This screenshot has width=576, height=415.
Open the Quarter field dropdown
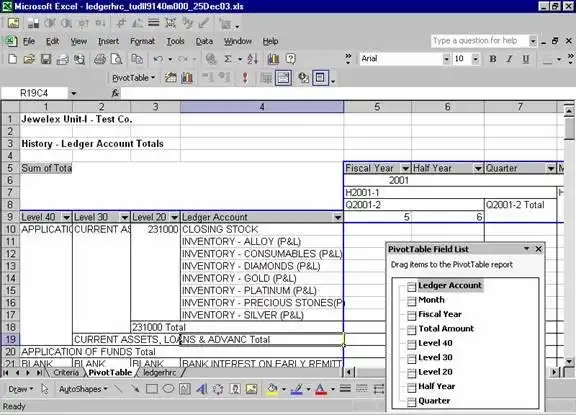[551, 169]
